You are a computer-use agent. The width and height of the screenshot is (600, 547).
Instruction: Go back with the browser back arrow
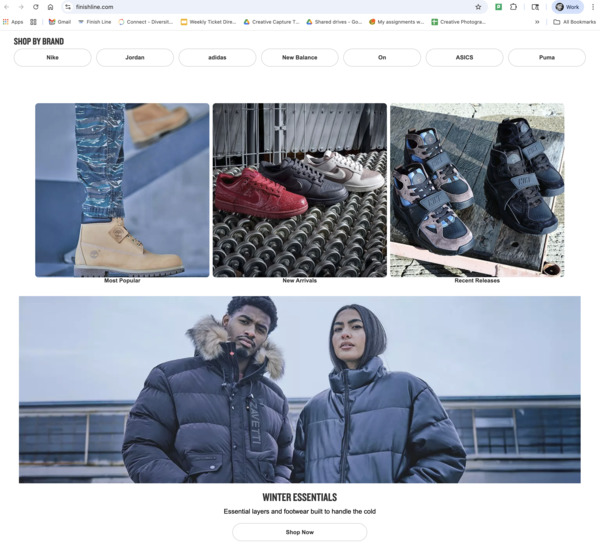coord(7,7)
